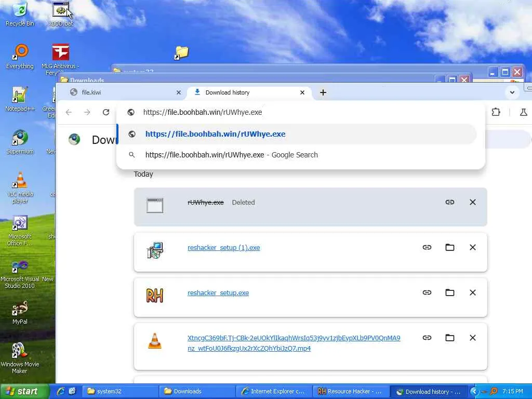The width and height of the screenshot is (532, 399).
Task: Launch Windows Movie Maker shortcut
Action: (x=20, y=358)
